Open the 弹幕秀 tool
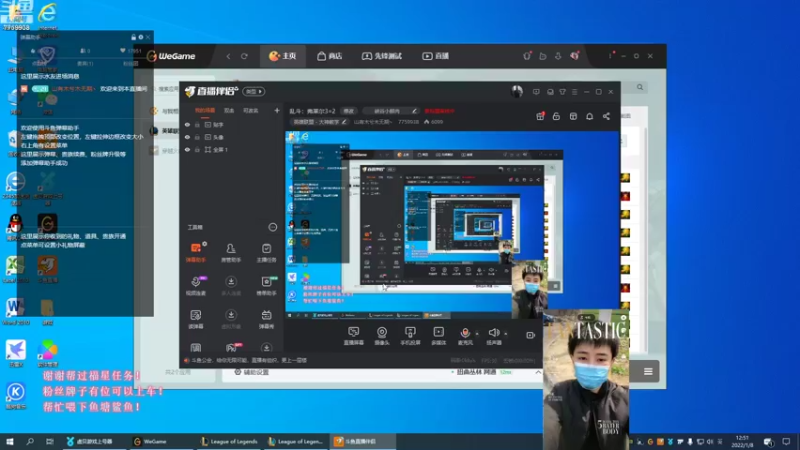Viewport: 800px width, 450px height. [266, 319]
